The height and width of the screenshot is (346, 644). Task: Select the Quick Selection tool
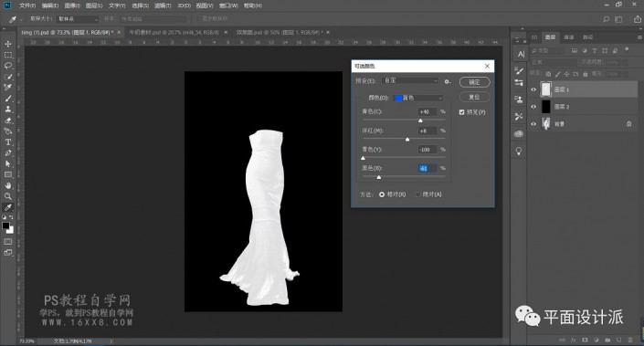[x=8, y=77]
